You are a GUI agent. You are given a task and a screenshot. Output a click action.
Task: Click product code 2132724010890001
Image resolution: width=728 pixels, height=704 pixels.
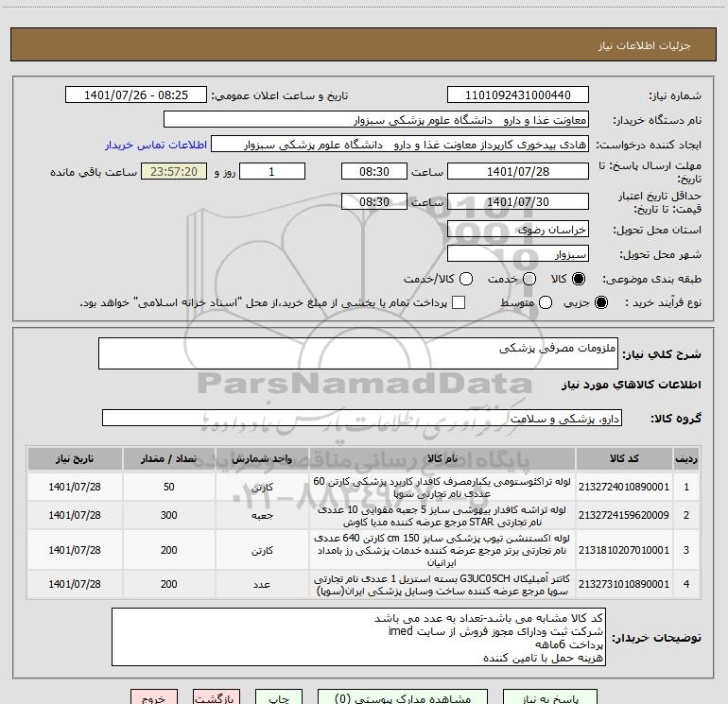[x=624, y=487]
